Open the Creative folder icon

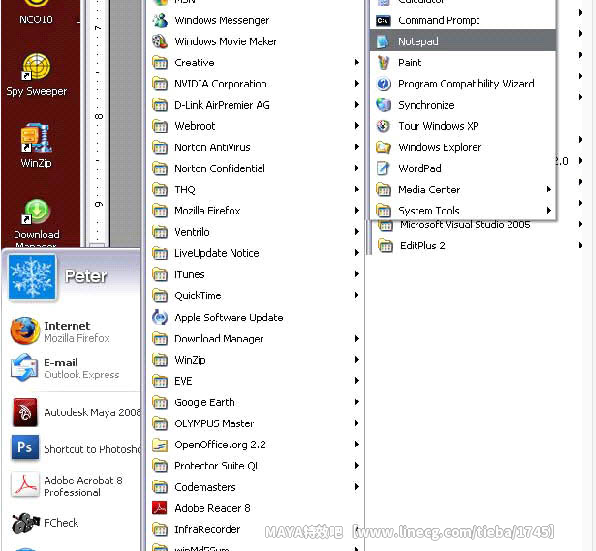coord(160,62)
